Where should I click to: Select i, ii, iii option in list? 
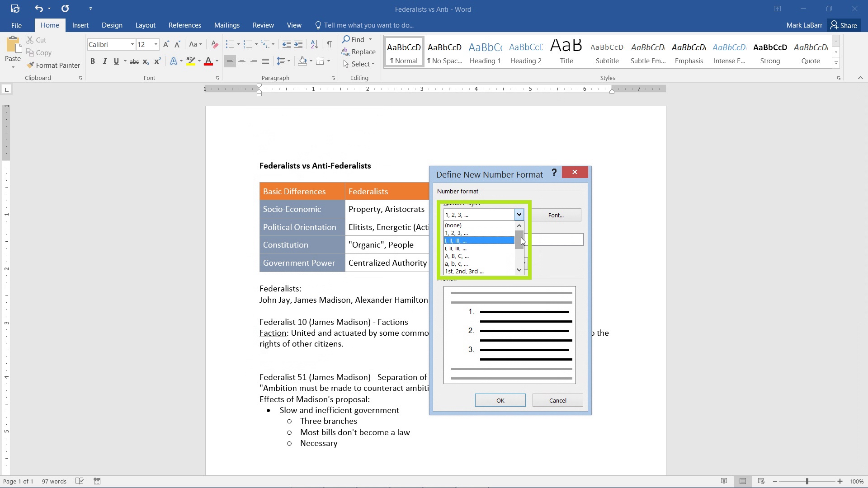pos(477,248)
